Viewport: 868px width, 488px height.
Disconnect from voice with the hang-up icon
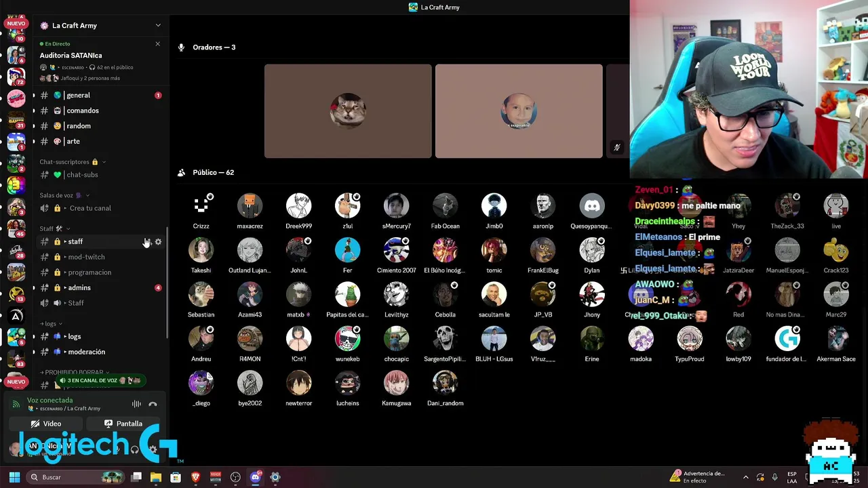(x=153, y=404)
